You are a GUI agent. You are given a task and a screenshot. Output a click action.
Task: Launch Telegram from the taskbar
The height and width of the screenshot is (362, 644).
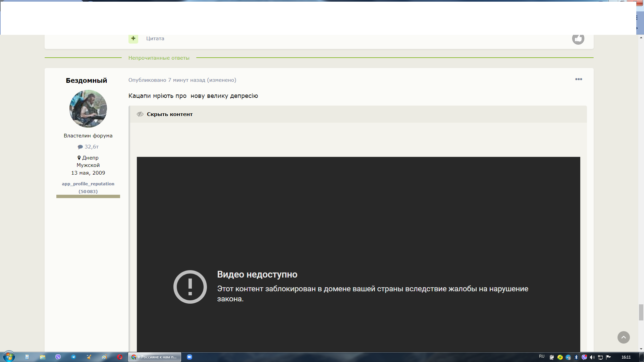coord(73,357)
